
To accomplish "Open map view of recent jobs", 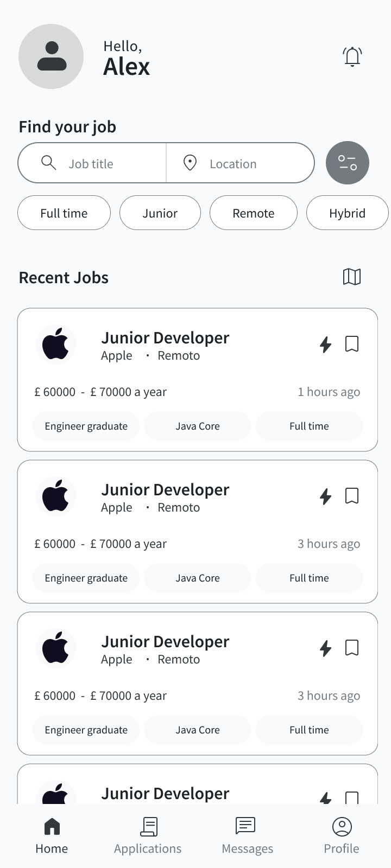I will (x=352, y=277).
